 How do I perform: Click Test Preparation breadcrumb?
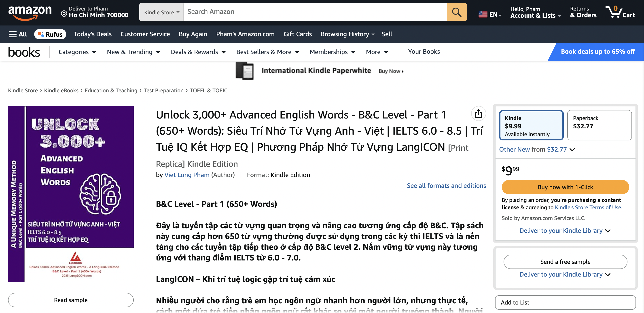coord(163,90)
